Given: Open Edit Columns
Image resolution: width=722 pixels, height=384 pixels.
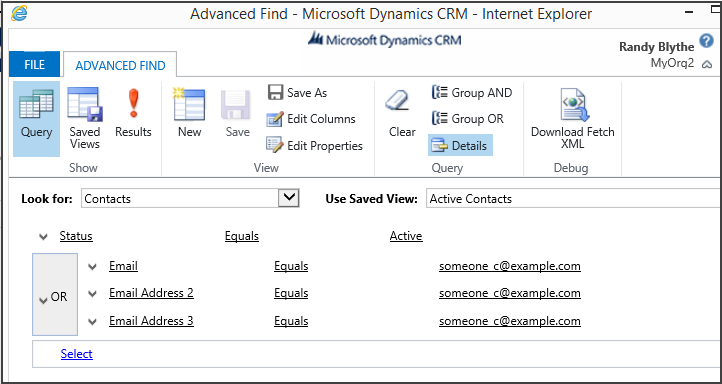Looking at the screenshot, I should tap(311, 119).
